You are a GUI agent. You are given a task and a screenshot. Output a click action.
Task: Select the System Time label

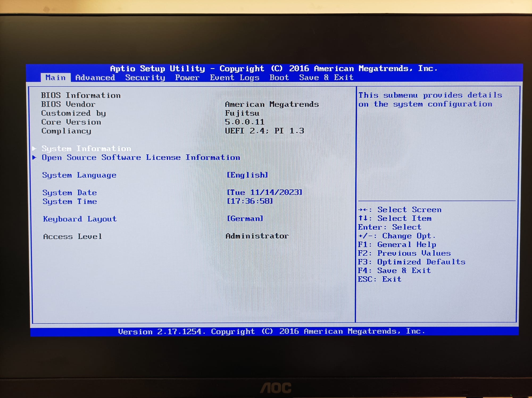point(70,201)
